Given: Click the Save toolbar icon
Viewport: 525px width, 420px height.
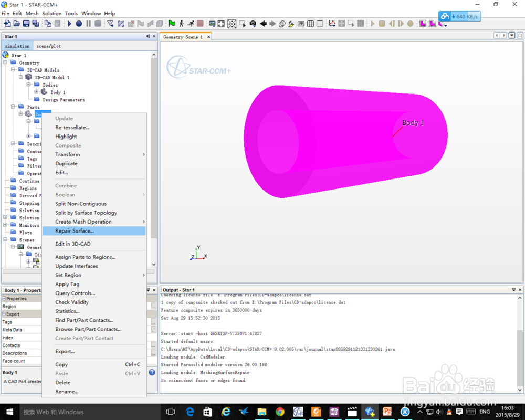Looking at the screenshot, I should click(x=26, y=24).
